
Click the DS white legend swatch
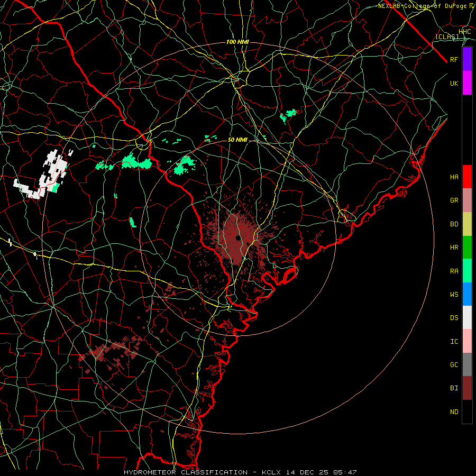(467, 317)
